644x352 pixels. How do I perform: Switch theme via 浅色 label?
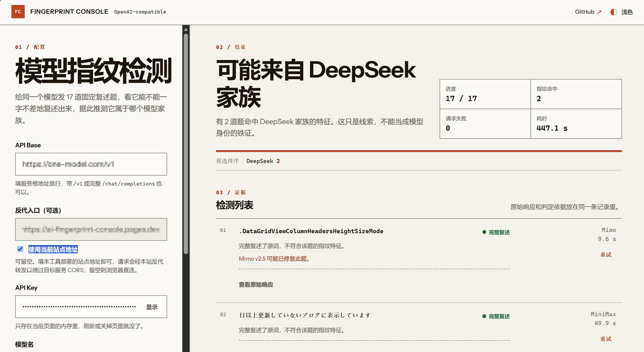[x=627, y=12]
